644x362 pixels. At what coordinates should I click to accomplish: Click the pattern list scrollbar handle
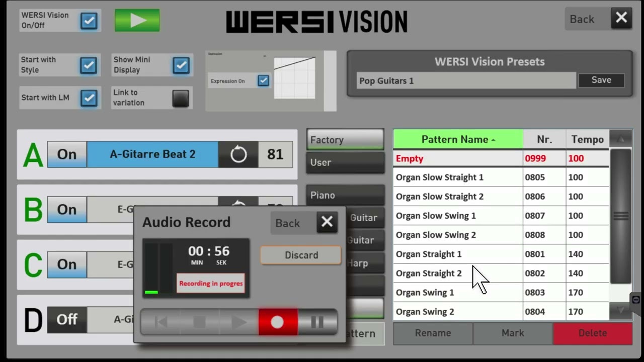pyautogui.click(x=620, y=216)
